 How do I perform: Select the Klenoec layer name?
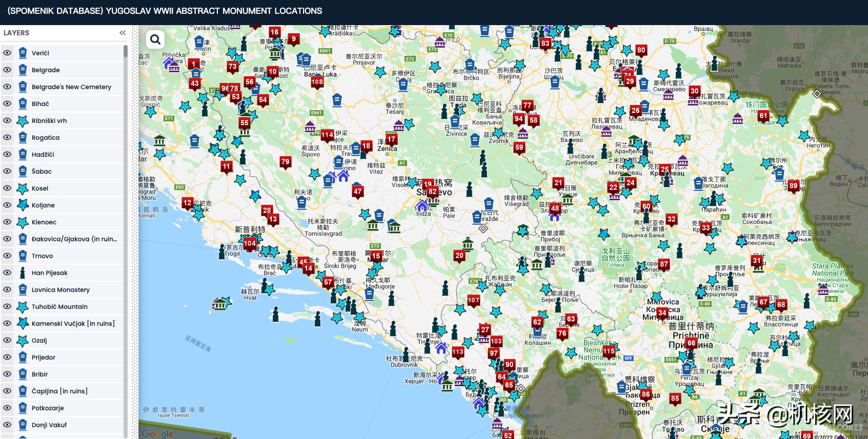[x=44, y=222]
